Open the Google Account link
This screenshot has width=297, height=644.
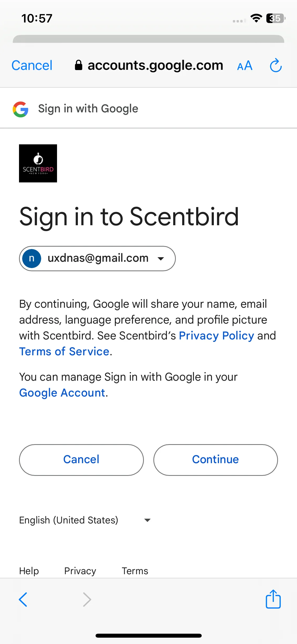click(x=62, y=393)
